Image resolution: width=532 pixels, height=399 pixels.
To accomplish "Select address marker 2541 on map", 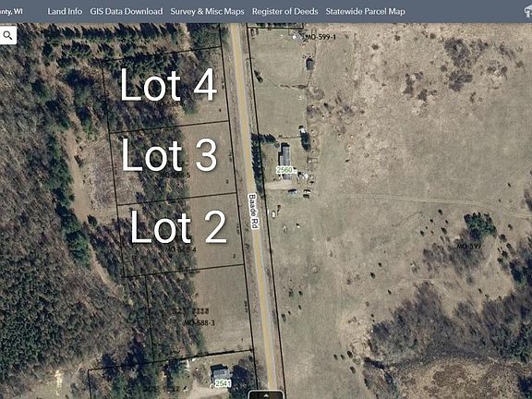I will tap(223, 383).
